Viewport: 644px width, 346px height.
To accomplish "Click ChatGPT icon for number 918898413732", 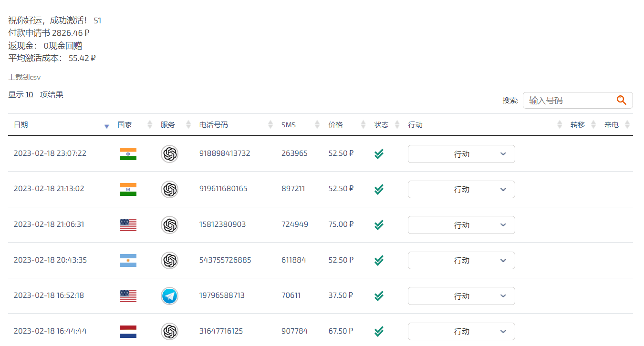I will (x=169, y=154).
